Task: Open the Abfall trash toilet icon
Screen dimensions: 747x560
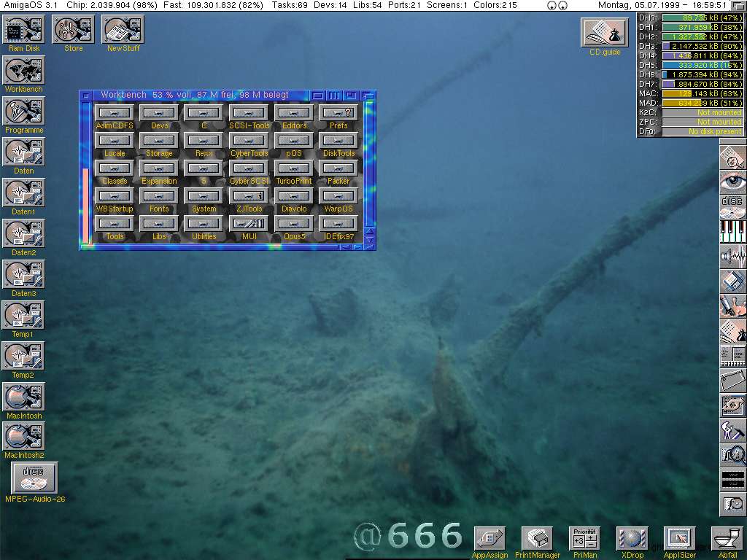Action: point(727,539)
